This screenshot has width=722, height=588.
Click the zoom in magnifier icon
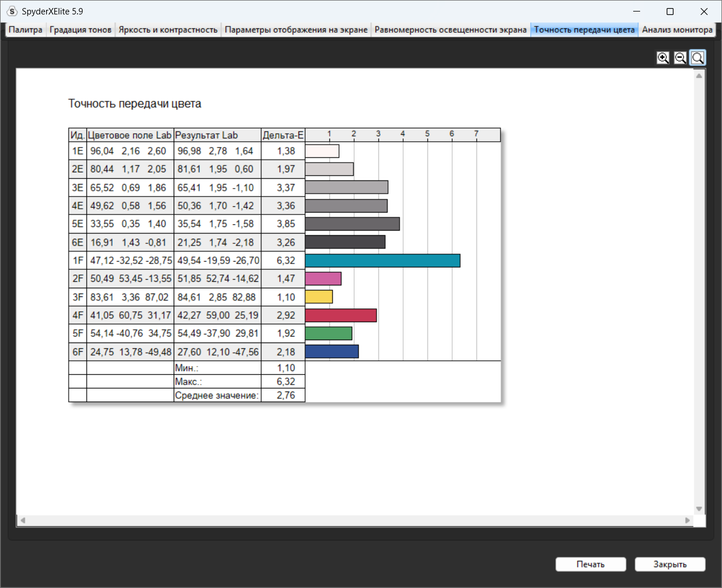(x=663, y=58)
